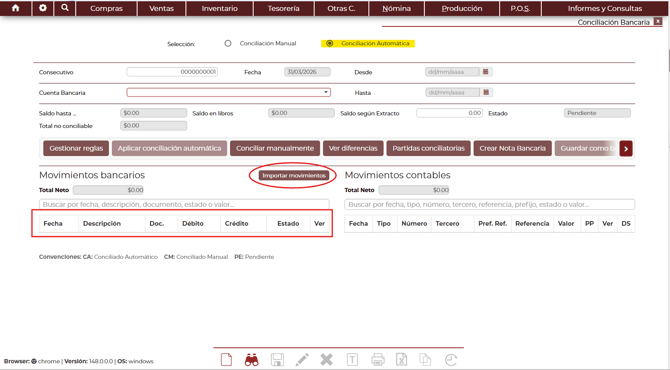Open the Nómina menu
The width and height of the screenshot is (670, 370).
pos(397,8)
